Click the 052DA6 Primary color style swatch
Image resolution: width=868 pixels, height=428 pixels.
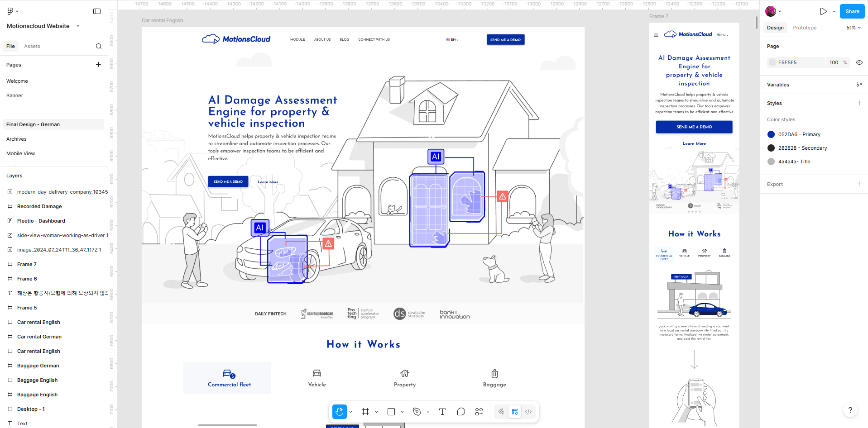click(x=771, y=134)
